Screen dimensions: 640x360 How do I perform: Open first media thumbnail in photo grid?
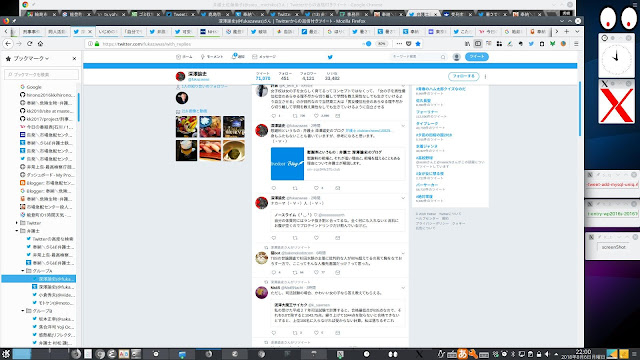[186, 127]
